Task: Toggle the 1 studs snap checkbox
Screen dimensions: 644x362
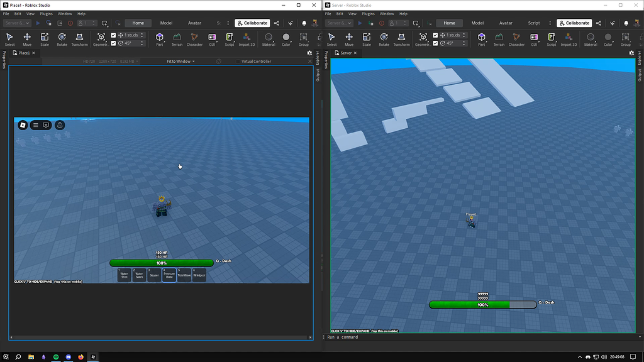Action: [114, 34]
